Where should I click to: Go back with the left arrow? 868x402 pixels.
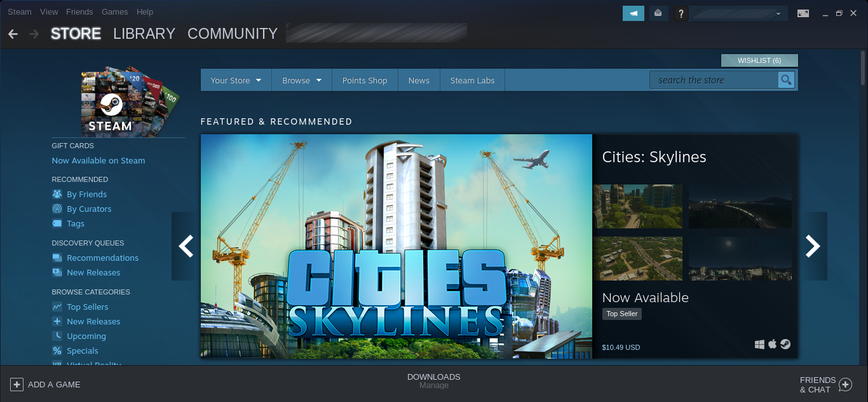[x=13, y=34]
